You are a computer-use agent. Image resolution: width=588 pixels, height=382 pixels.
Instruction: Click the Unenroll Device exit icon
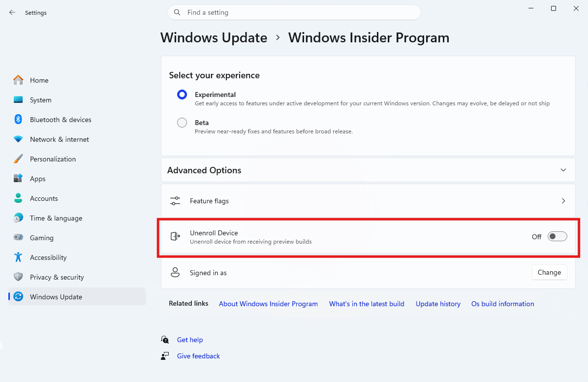[x=175, y=236]
